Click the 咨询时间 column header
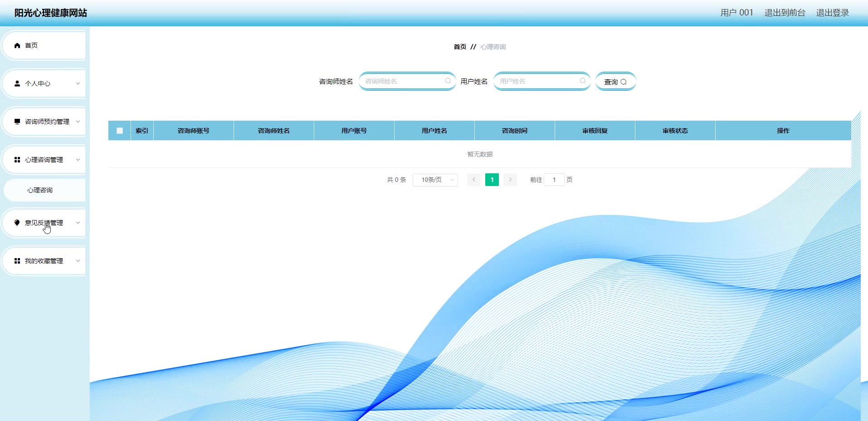This screenshot has width=868, height=421. (x=515, y=131)
